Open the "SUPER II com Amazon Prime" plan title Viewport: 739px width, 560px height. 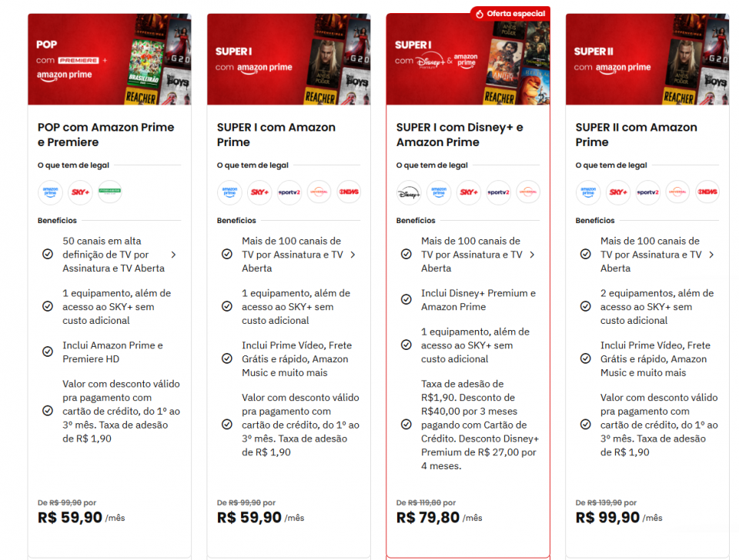(636, 135)
